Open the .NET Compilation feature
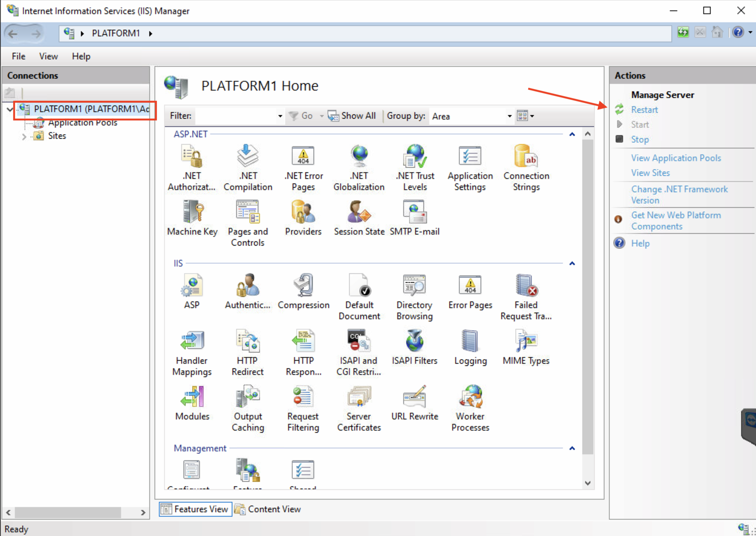Screen dimensions: 756x536 248,168
